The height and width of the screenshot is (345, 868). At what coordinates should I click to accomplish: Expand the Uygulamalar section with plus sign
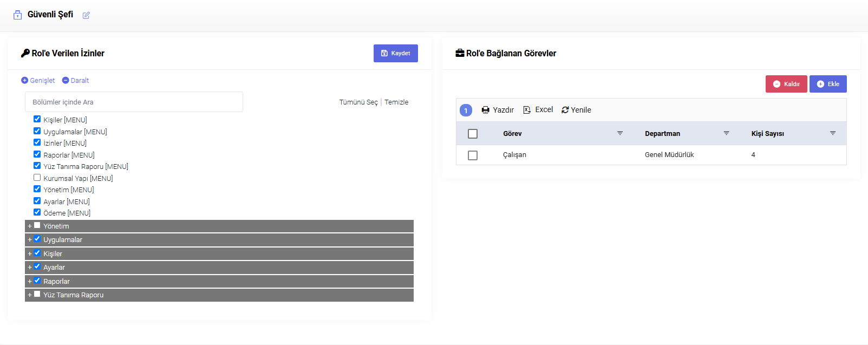click(x=30, y=240)
